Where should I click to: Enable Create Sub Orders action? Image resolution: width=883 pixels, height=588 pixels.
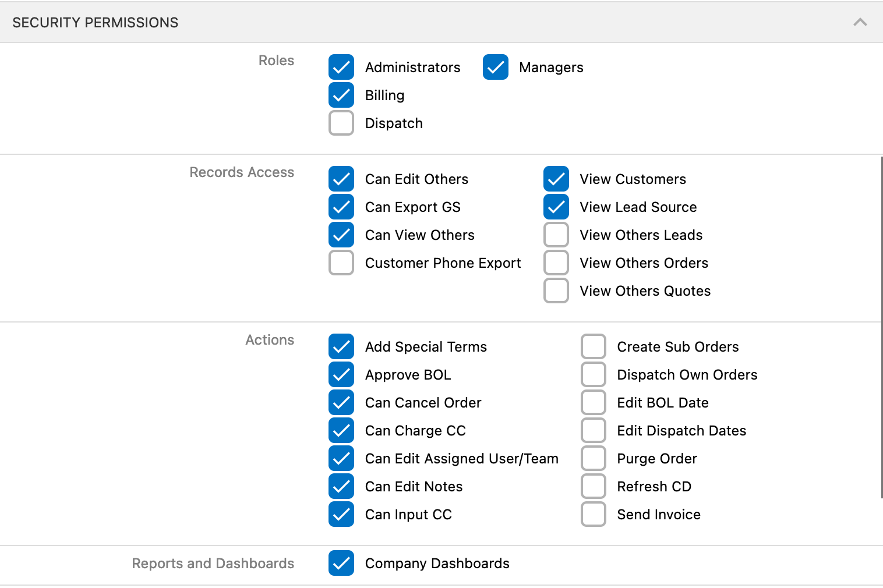pos(593,346)
